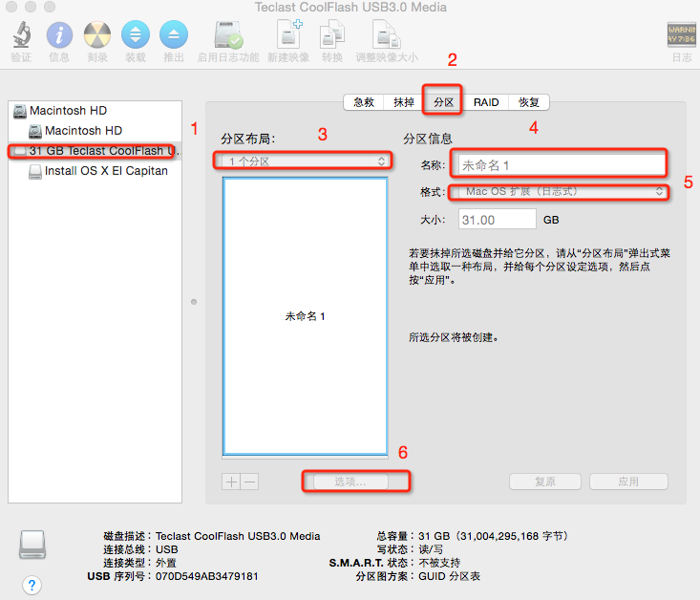Switch to the RAID tab
The height and width of the screenshot is (600, 700).
tap(486, 102)
